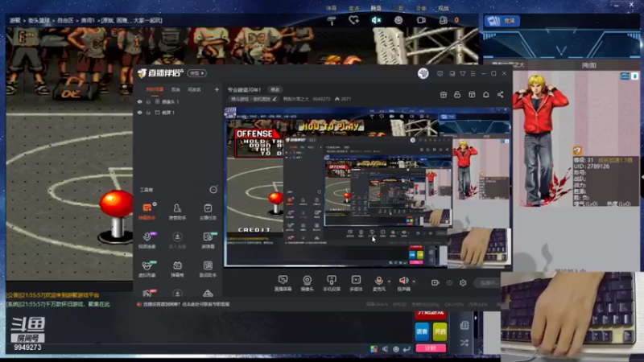Click the UID: 2789126 text
Viewport: 644px width, 362px height.
(x=592, y=167)
